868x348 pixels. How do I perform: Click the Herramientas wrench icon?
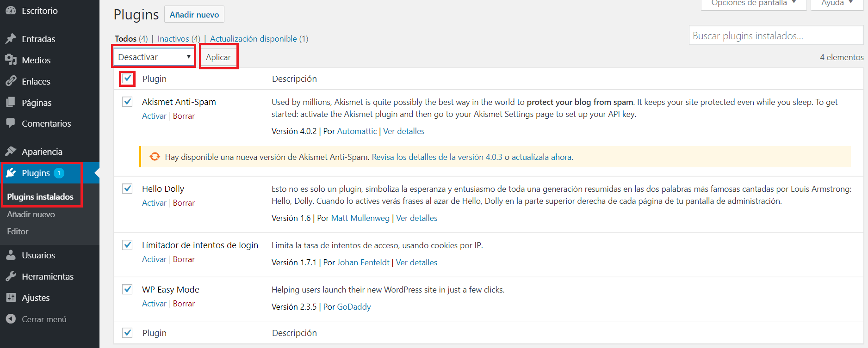coord(11,276)
